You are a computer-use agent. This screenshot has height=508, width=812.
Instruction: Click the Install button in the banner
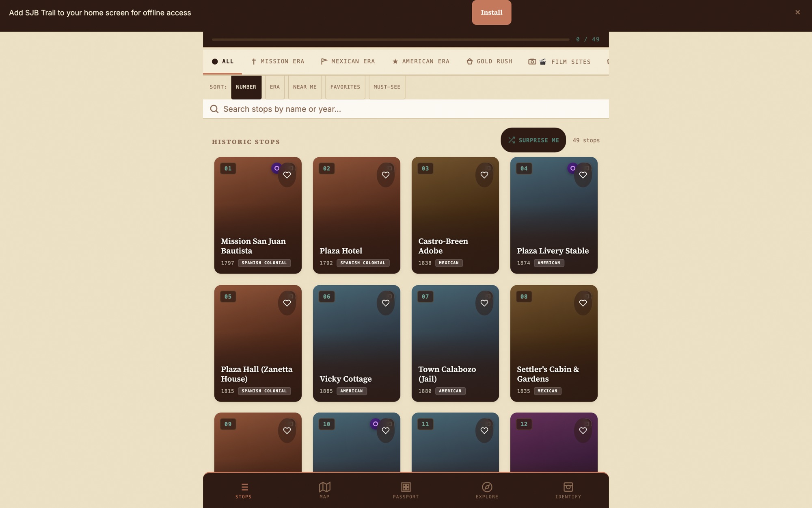click(491, 13)
